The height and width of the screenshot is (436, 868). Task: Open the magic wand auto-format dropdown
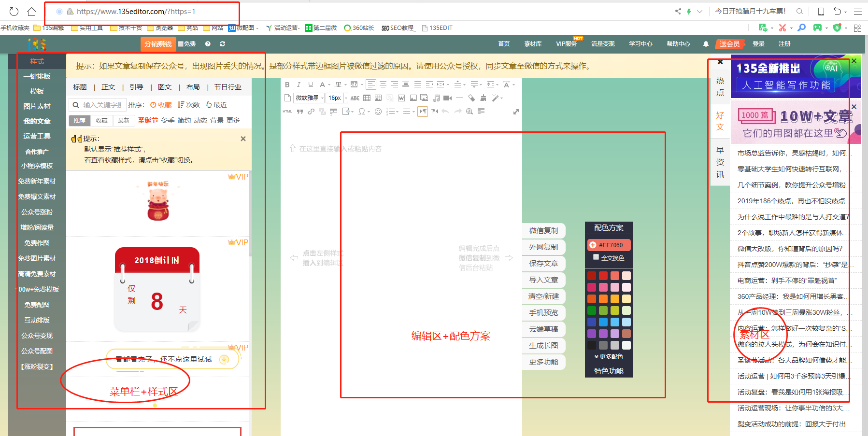(x=502, y=98)
